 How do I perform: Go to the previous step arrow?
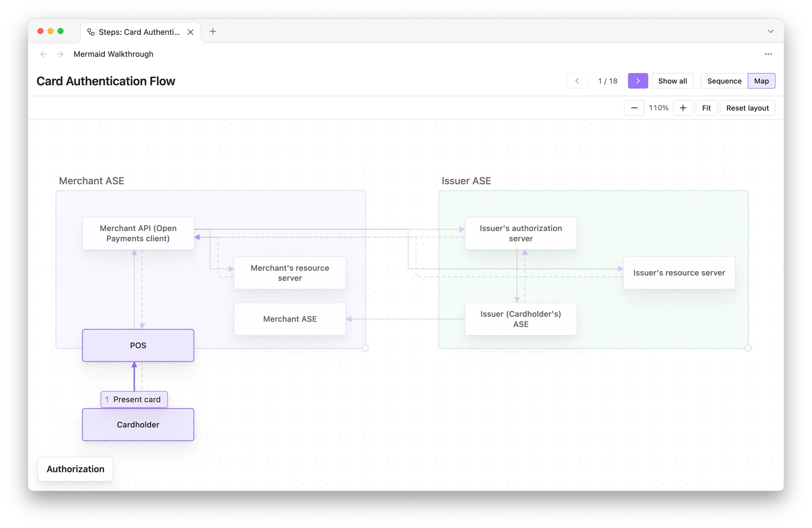point(577,81)
